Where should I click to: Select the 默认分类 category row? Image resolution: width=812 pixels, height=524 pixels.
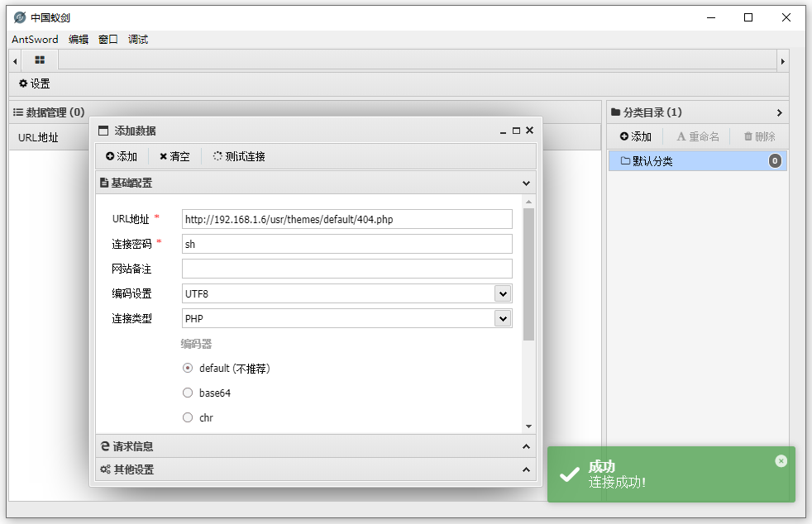(698, 161)
